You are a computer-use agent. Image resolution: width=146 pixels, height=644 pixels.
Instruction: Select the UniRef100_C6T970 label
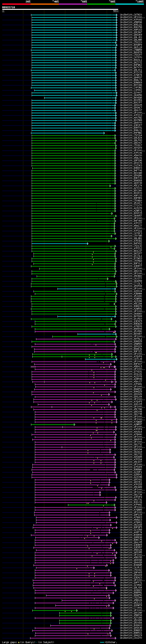(131, 57)
